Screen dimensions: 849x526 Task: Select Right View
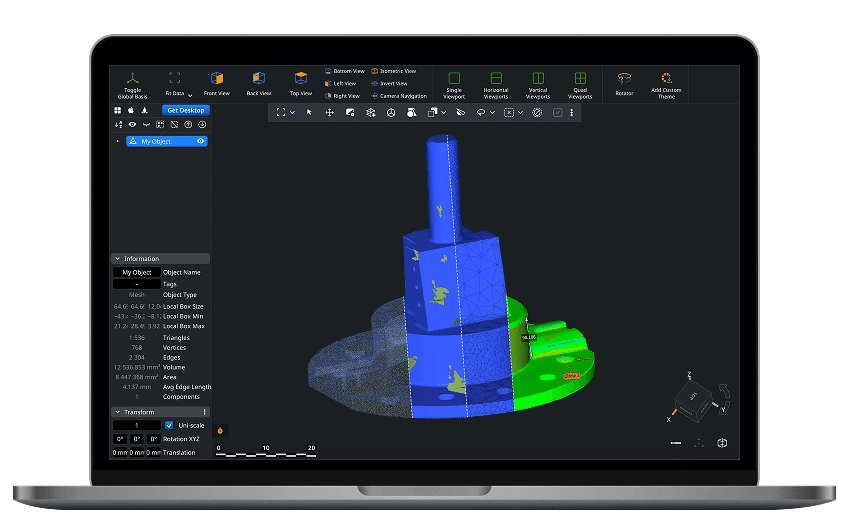click(342, 96)
